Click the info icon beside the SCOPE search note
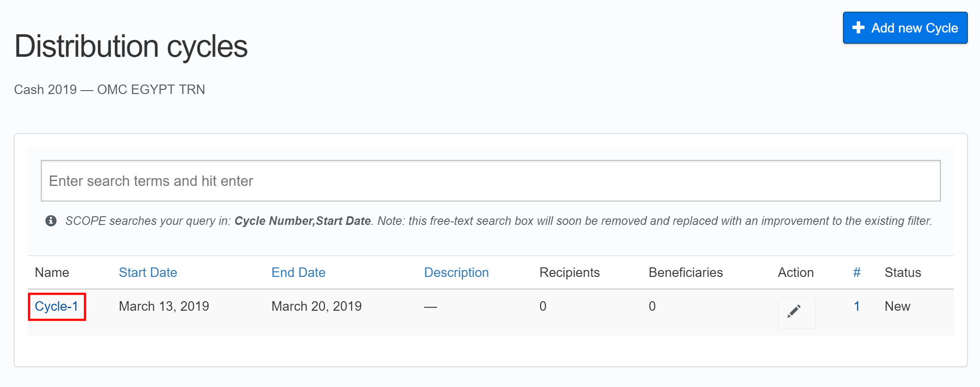Screen dimensions: 980x387 click(x=51, y=221)
